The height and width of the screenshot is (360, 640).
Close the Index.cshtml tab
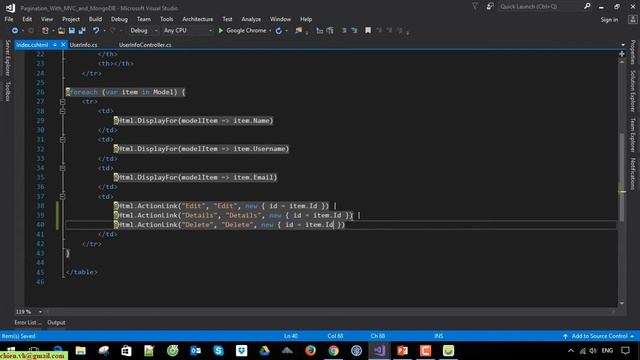click(63, 44)
